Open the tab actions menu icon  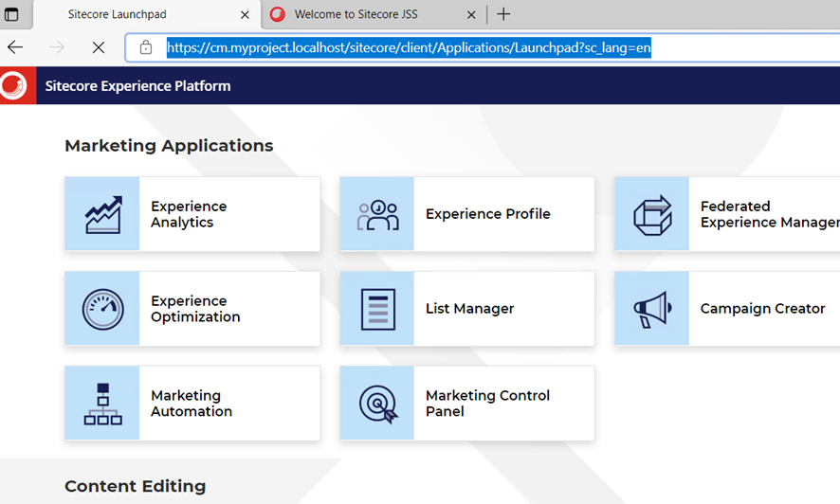click(11, 14)
